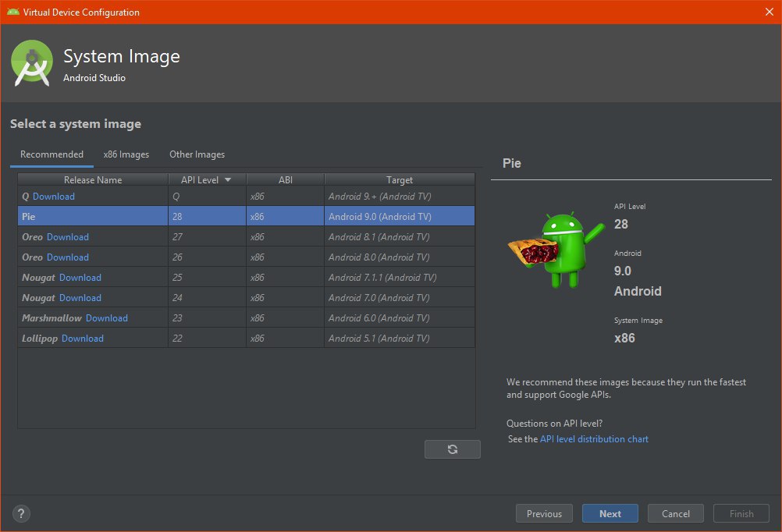Open the Other Images tab
The image size is (782, 532).
tap(197, 154)
